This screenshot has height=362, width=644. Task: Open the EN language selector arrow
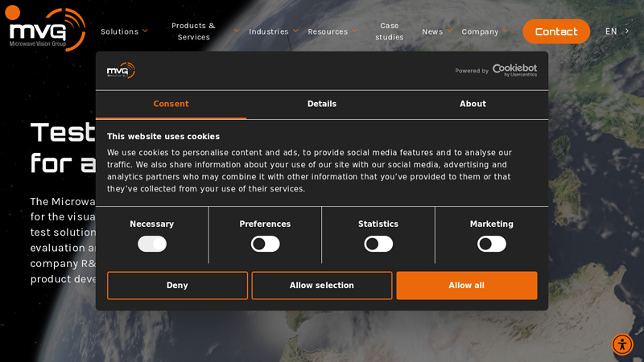point(627,31)
